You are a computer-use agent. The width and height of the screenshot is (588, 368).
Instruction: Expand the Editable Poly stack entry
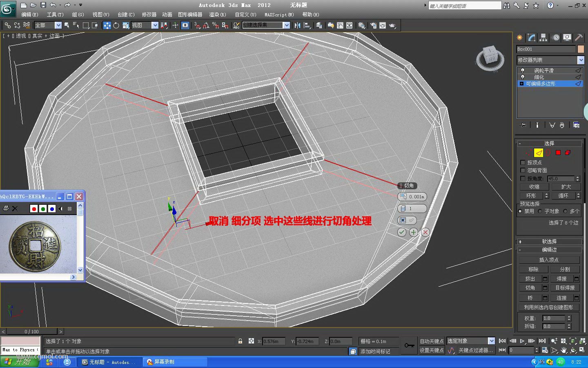[x=521, y=83]
